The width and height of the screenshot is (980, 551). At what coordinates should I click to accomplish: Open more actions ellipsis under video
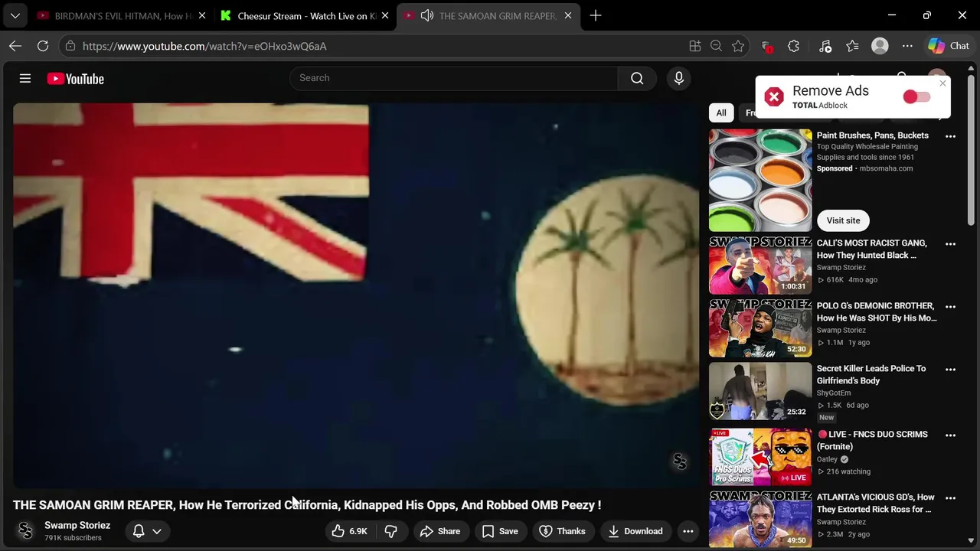pyautogui.click(x=688, y=531)
